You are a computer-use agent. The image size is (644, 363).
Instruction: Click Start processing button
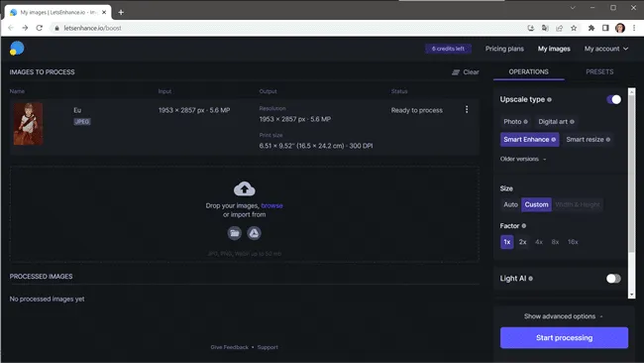564,337
